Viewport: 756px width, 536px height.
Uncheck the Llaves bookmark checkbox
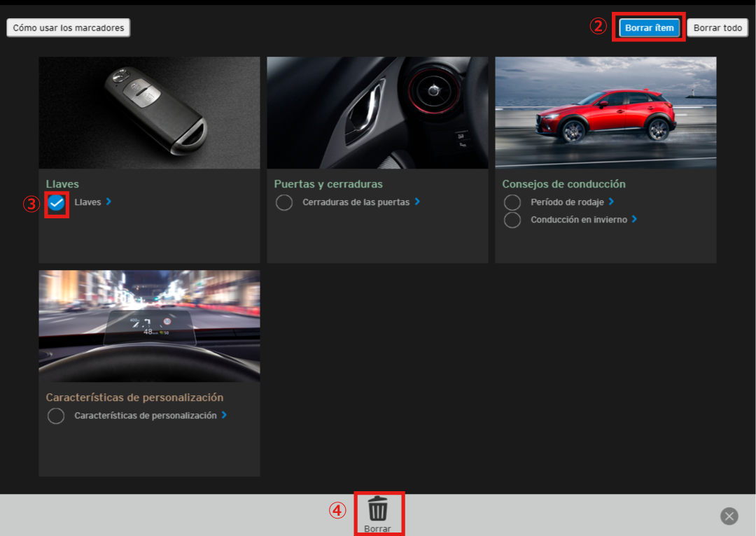click(x=57, y=203)
